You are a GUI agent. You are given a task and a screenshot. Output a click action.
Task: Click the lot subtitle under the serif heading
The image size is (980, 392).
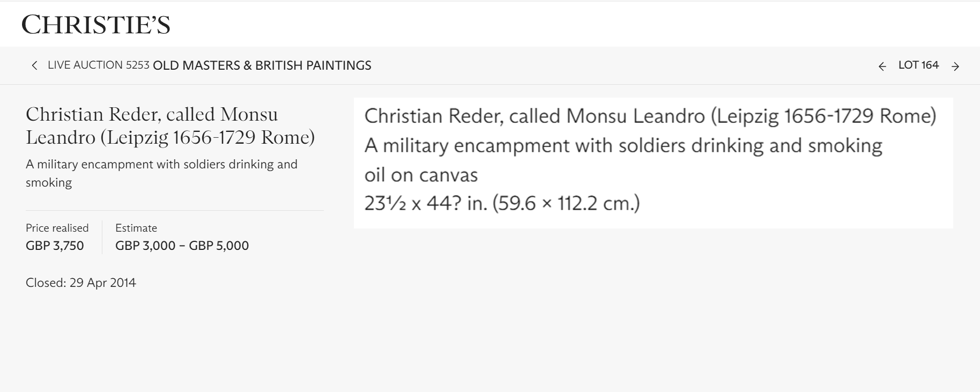click(161, 173)
